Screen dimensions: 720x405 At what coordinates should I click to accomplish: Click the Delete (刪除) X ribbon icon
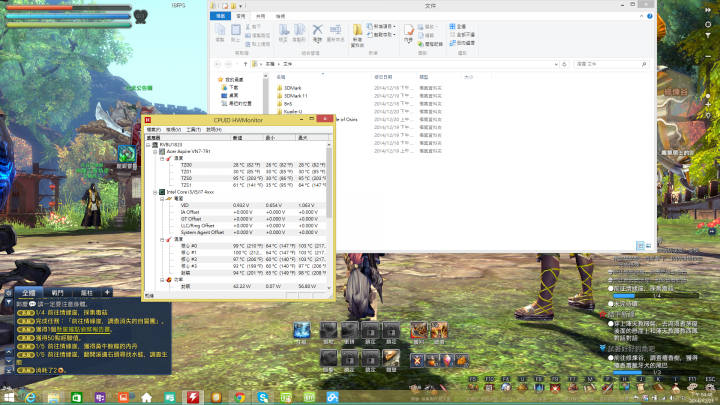[317, 33]
